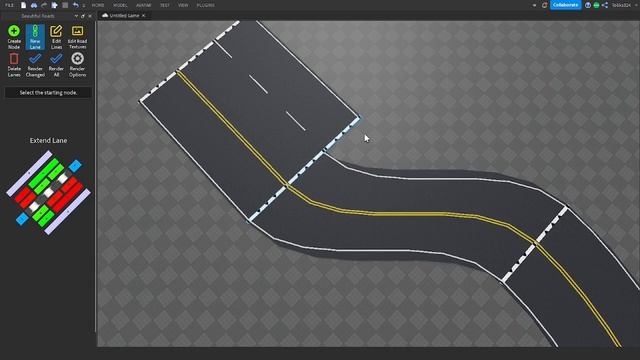Close the Untitled Game tab
Screen dimensions: 640x360
click(x=144, y=16)
